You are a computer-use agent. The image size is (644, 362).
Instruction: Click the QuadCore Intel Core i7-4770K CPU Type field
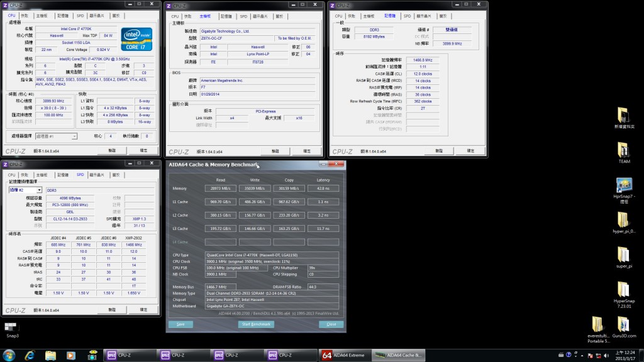point(272,255)
